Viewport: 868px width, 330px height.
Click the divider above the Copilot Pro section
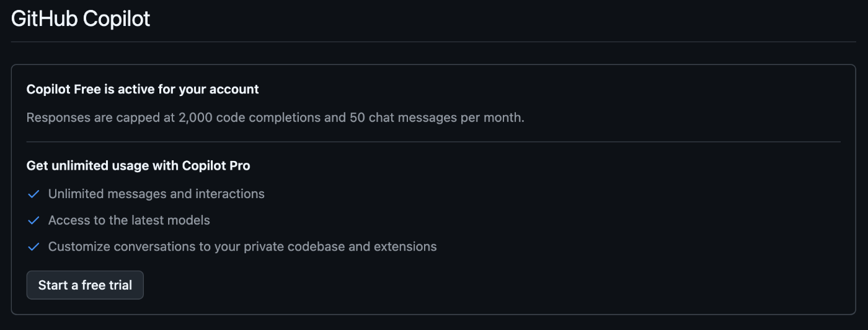(433, 142)
